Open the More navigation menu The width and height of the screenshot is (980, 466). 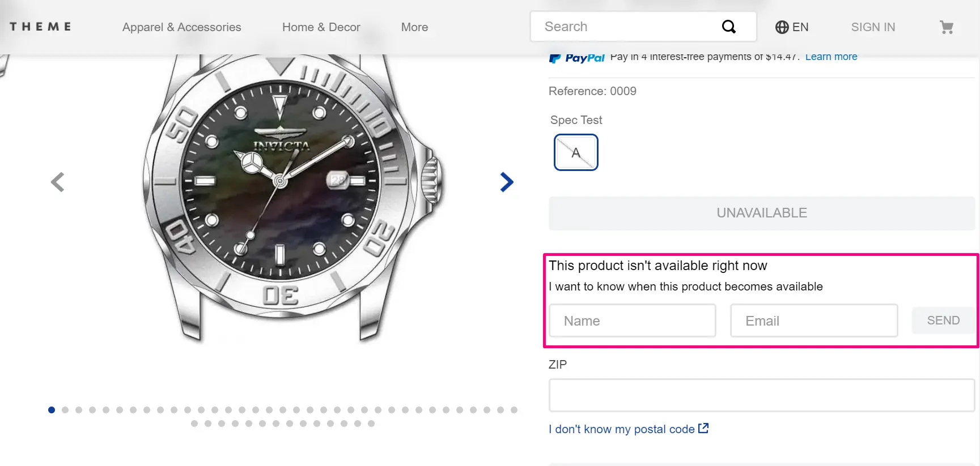[x=414, y=27]
